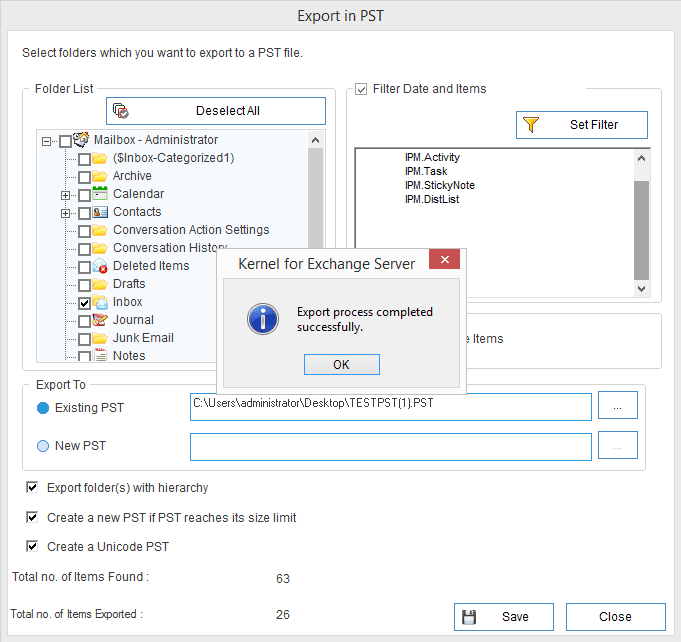Select the Archive folder label

[x=132, y=176]
